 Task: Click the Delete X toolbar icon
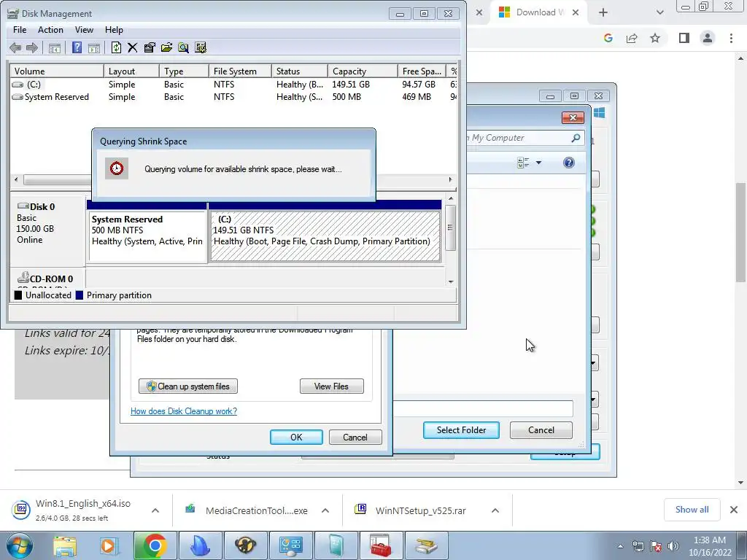point(133,47)
